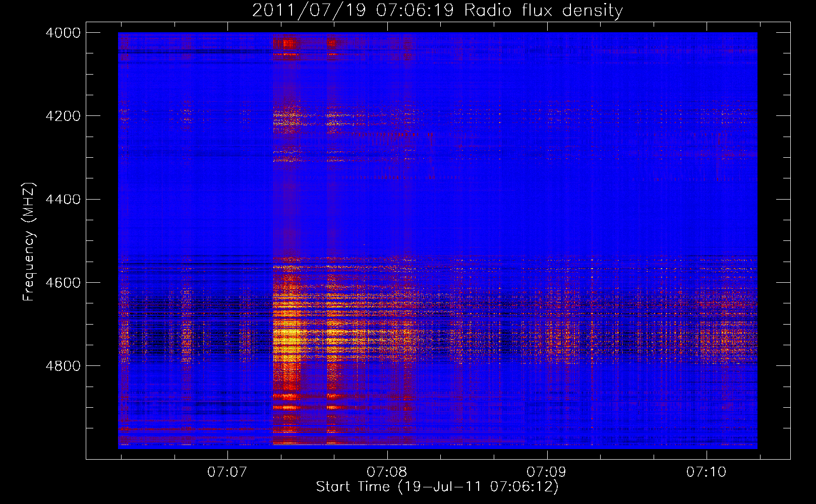Image resolution: width=816 pixels, height=504 pixels.
Task: Click the 4800 frequency tick label
Action: [x=63, y=366]
